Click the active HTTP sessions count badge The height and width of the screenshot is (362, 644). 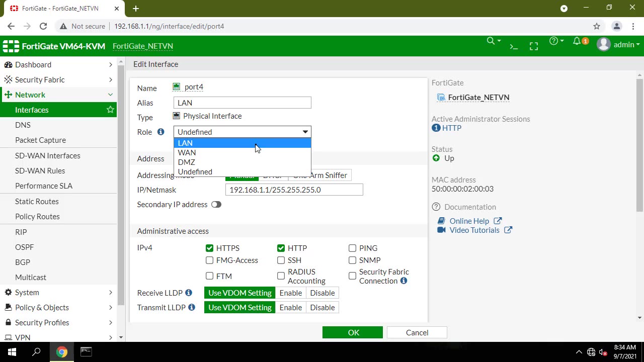pyautogui.click(x=436, y=128)
